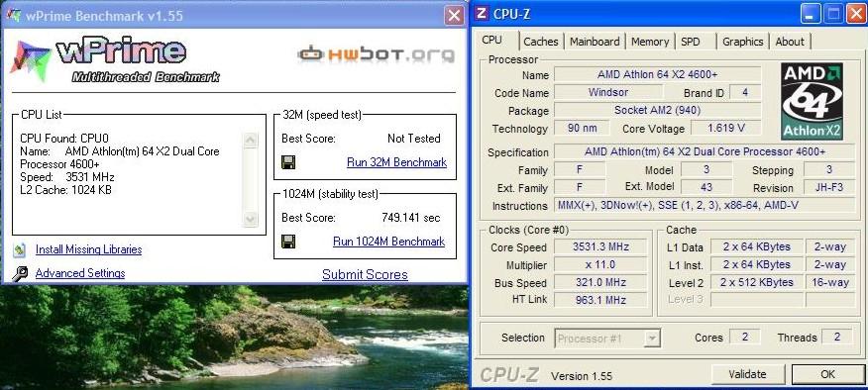Click the AMD Athlon X2 logo
This screenshot has height=390, width=868.
tap(812, 101)
